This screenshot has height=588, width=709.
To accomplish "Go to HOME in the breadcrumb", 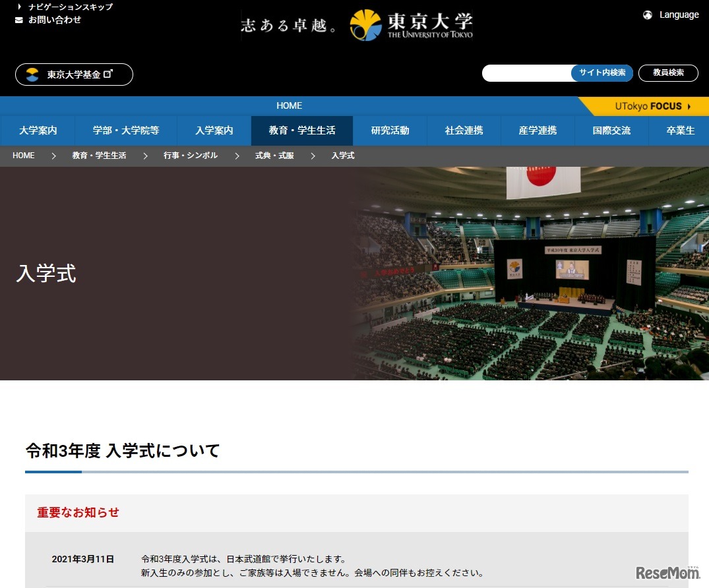I will click(24, 156).
